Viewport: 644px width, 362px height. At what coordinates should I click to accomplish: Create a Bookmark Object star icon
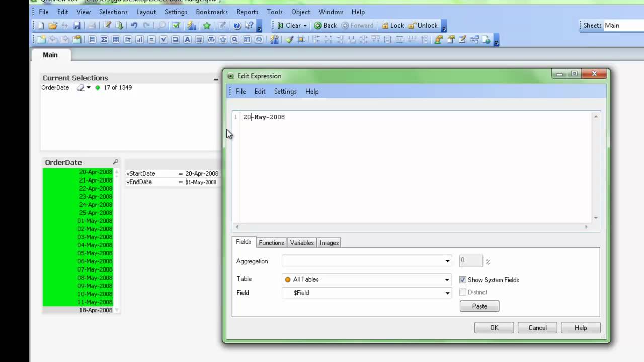(223, 40)
